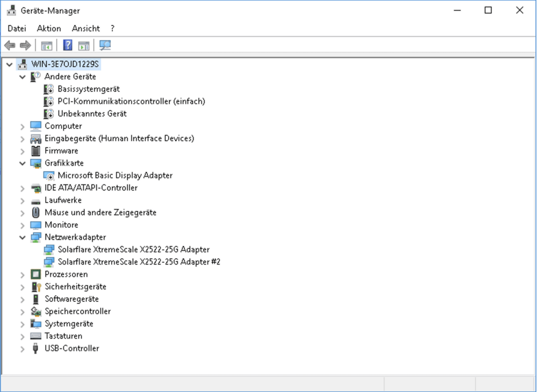
Task: Select the WIN-3E7OJD1229S computer root node
Action: pyautogui.click(x=65, y=64)
